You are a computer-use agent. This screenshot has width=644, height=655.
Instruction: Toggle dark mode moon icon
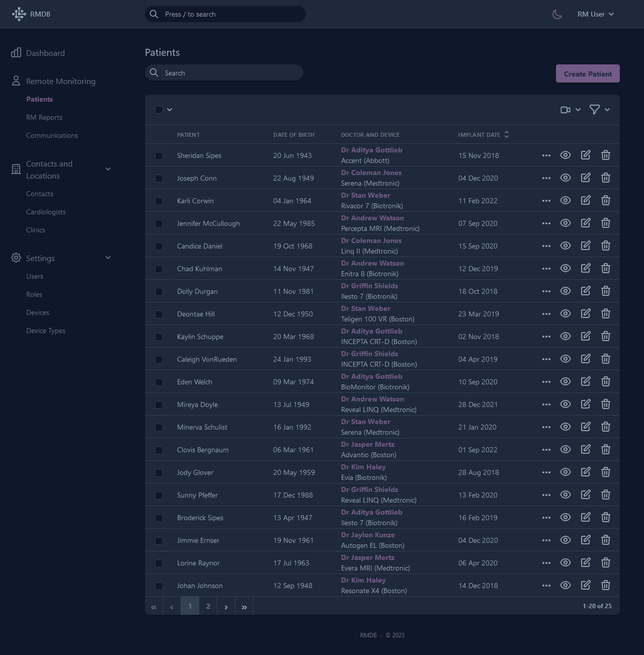557,14
